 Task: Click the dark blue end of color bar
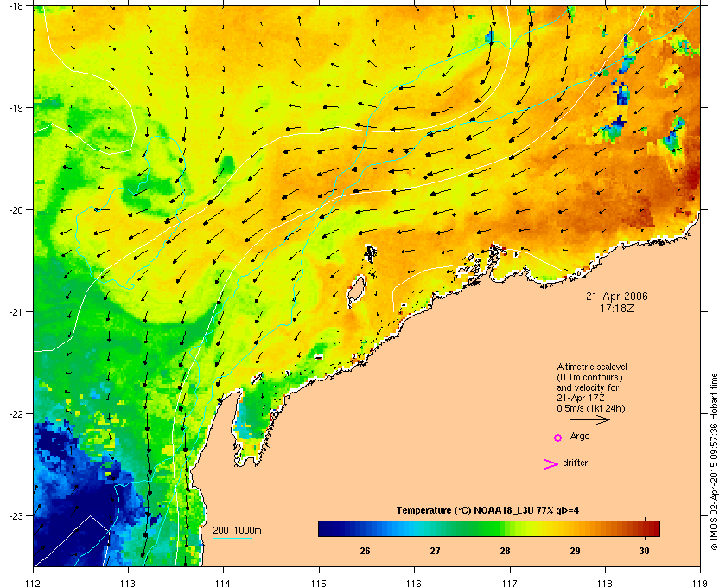(x=324, y=528)
